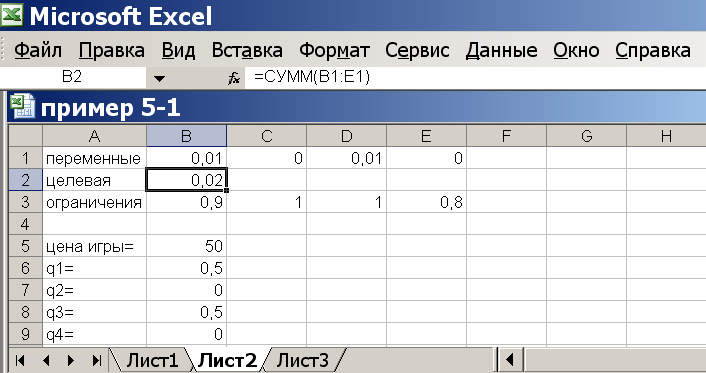This screenshot has height=373, width=706.
Task: Open the Данные menu
Action: tap(501, 50)
